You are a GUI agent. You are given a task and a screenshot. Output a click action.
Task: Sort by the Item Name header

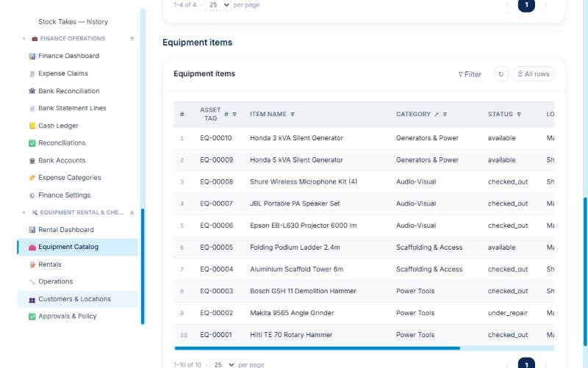point(268,114)
